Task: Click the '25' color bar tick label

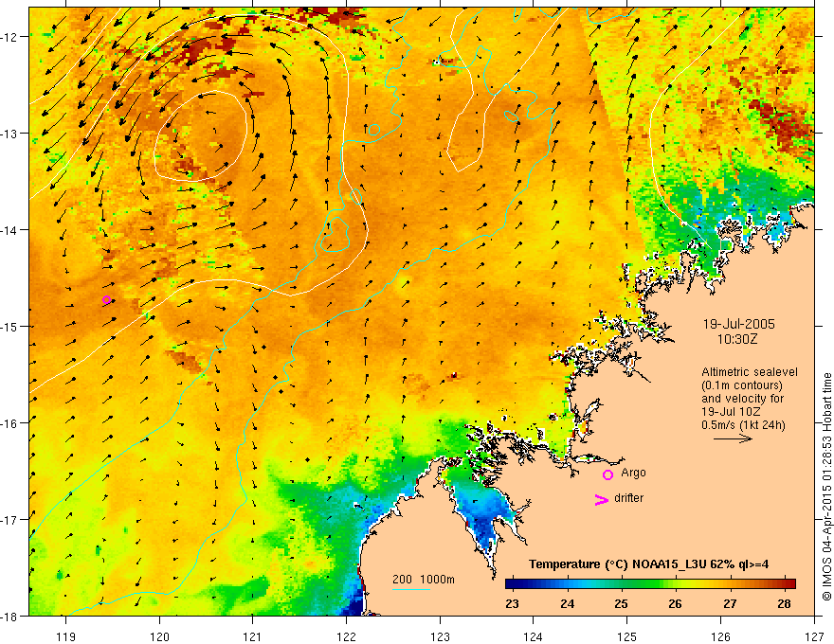Action: [622, 603]
